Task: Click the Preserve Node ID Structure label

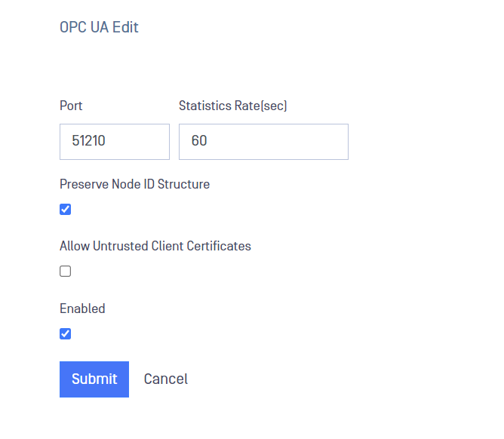Action: tap(135, 184)
